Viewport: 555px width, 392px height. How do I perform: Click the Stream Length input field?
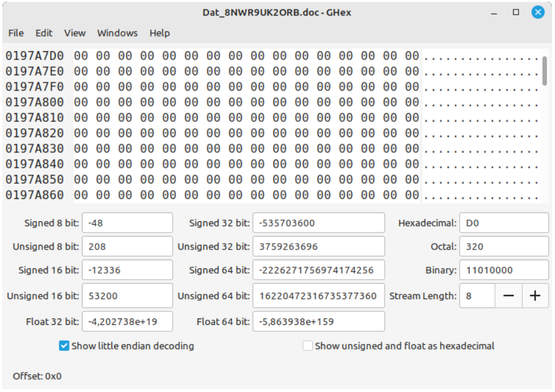[x=477, y=296]
